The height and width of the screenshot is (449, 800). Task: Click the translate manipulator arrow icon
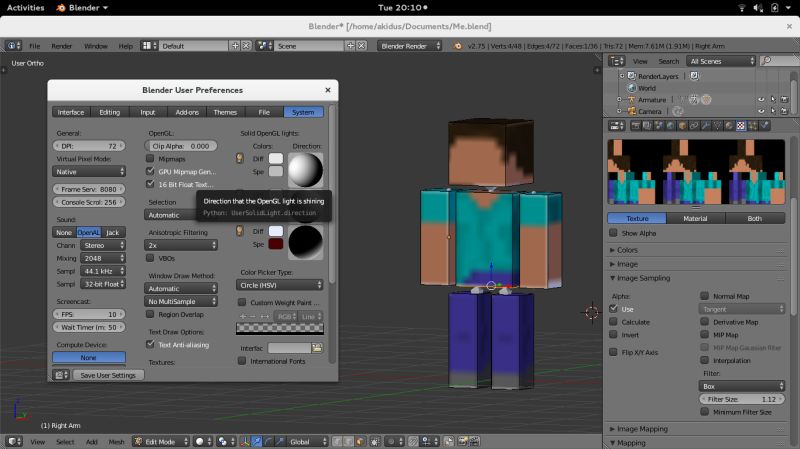(x=257, y=441)
